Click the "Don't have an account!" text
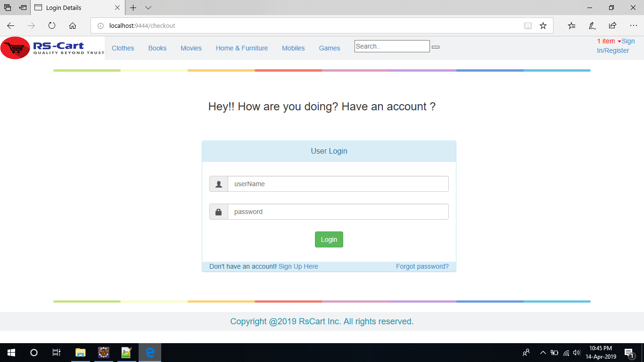 coord(243,266)
